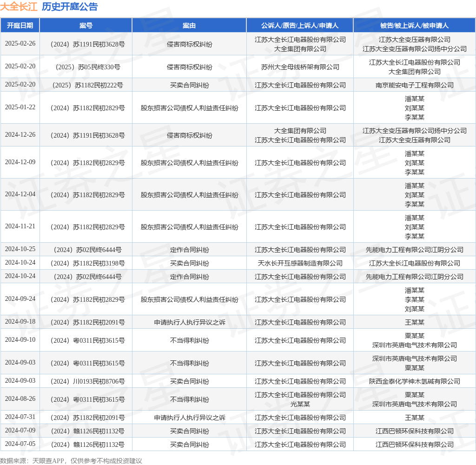The width and height of the screenshot is (476, 465).
Task: Click 王某某 in the 2024-09-18 row
Action: pos(414,323)
